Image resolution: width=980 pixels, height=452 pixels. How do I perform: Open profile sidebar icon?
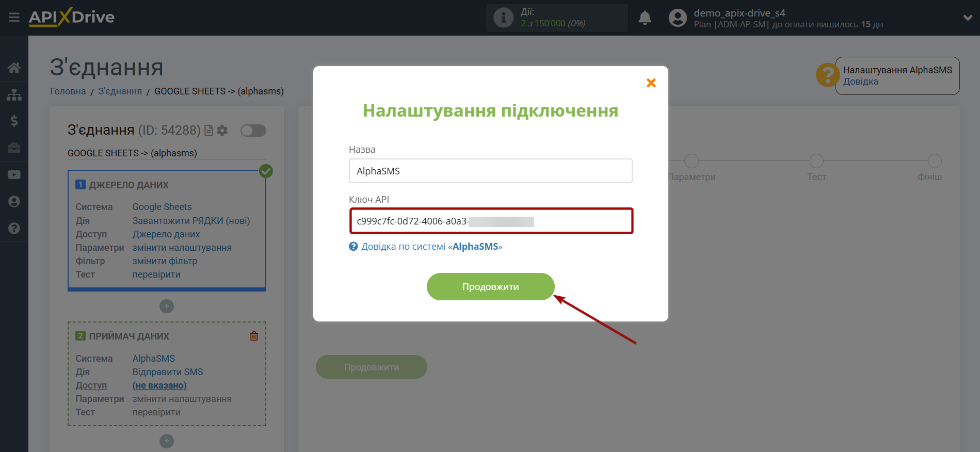coord(14,202)
